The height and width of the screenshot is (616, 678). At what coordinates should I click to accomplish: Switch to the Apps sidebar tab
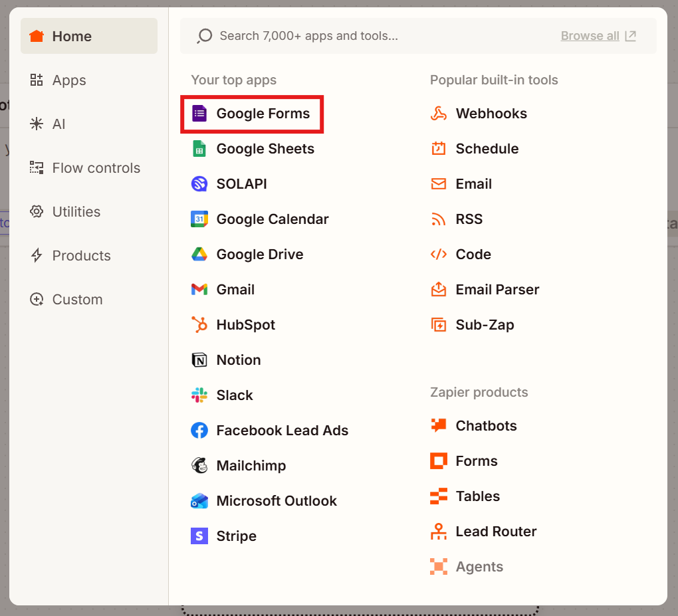[x=69, y=80]
